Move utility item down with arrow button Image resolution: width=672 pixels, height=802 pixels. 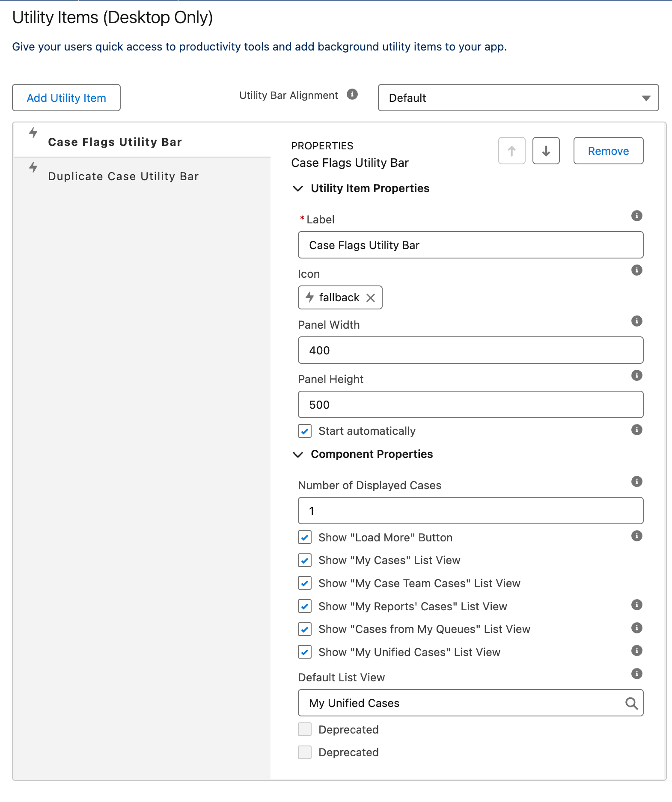coord(546,151)
